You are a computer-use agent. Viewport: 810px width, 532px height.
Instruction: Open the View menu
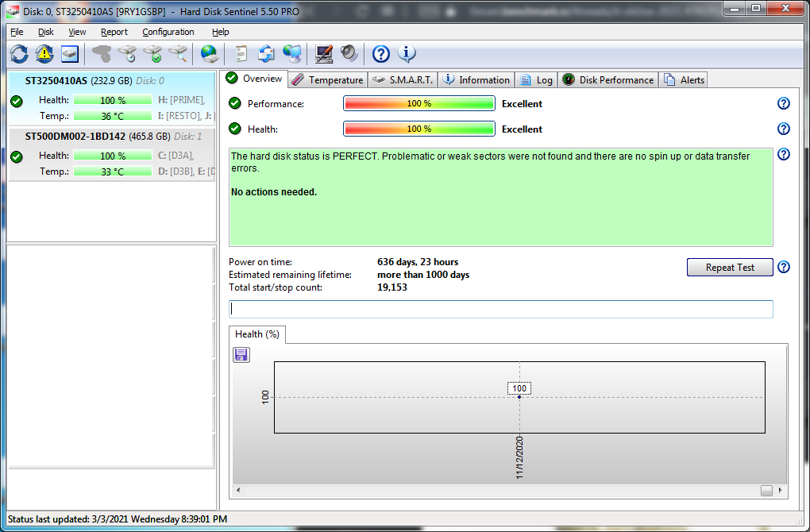click(77, 32)
